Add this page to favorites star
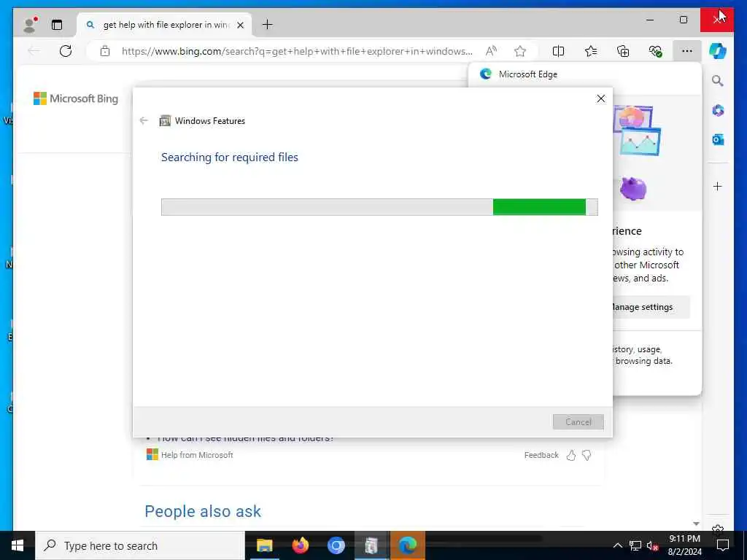747x560 pixels. pos(520,51)
